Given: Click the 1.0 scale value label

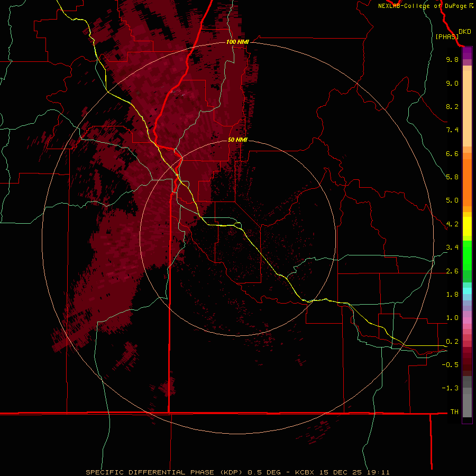Looking at the screenshot, I should coord(452,318).
